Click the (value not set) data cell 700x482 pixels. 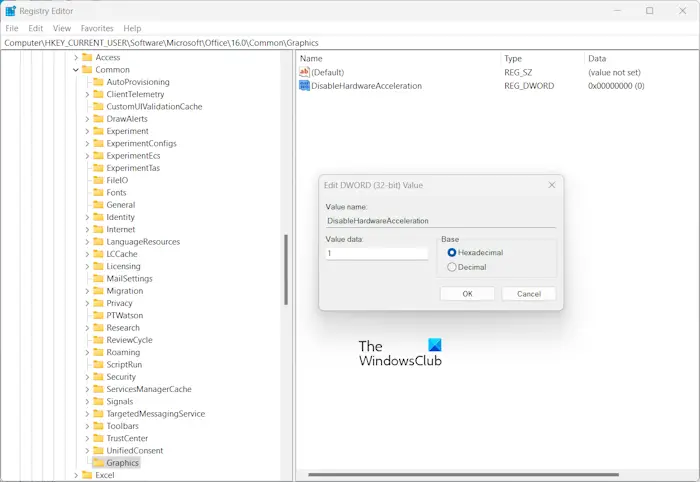point(614,72)
